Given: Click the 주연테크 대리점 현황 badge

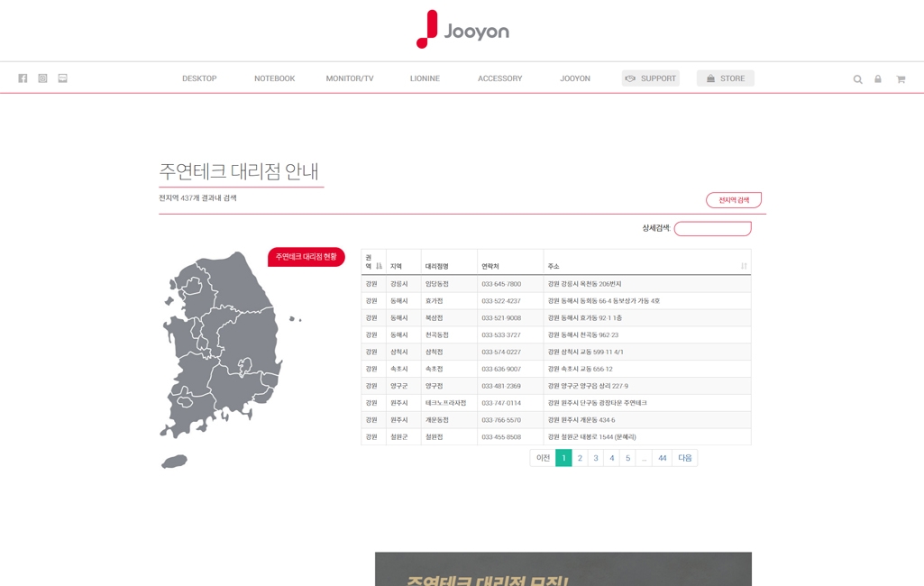Looking at the screenshot, I should 306,257.
